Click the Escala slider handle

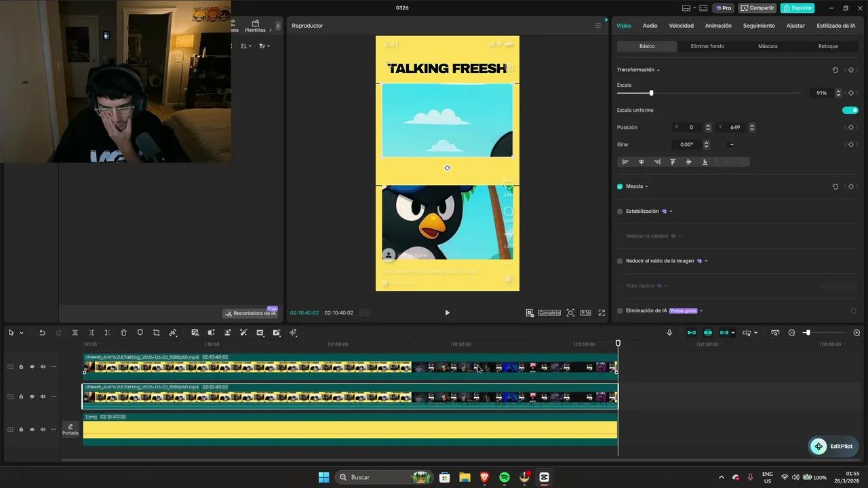click(x=651, y=93)
